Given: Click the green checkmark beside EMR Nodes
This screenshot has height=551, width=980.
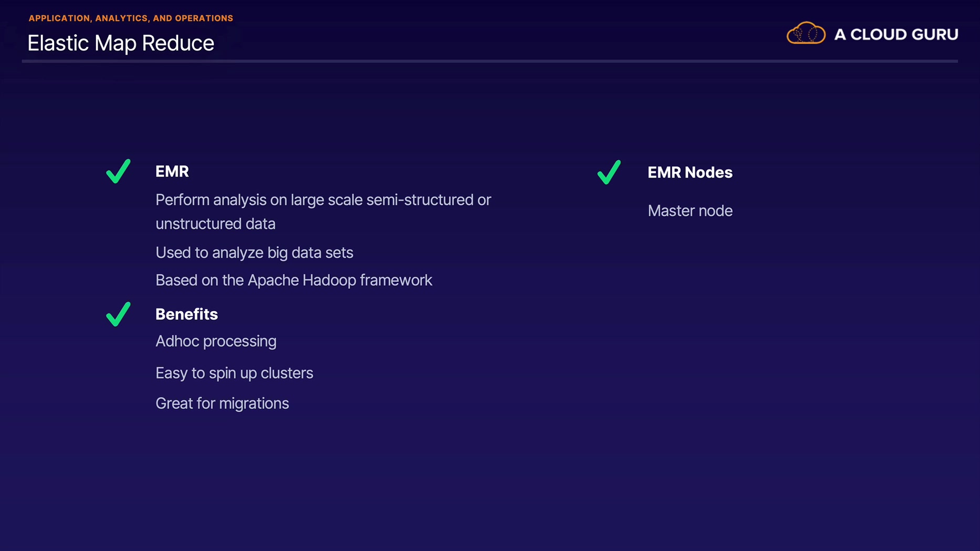Looking at the screenshot, I should point(609,172).
